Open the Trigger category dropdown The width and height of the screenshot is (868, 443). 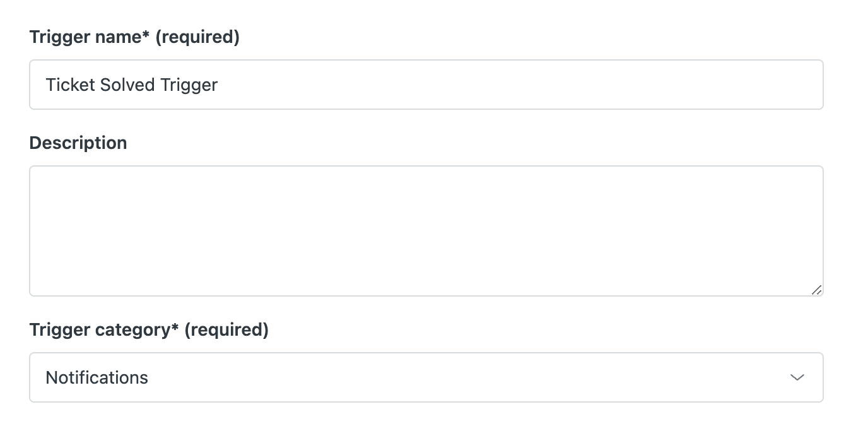tap(426, 377)
